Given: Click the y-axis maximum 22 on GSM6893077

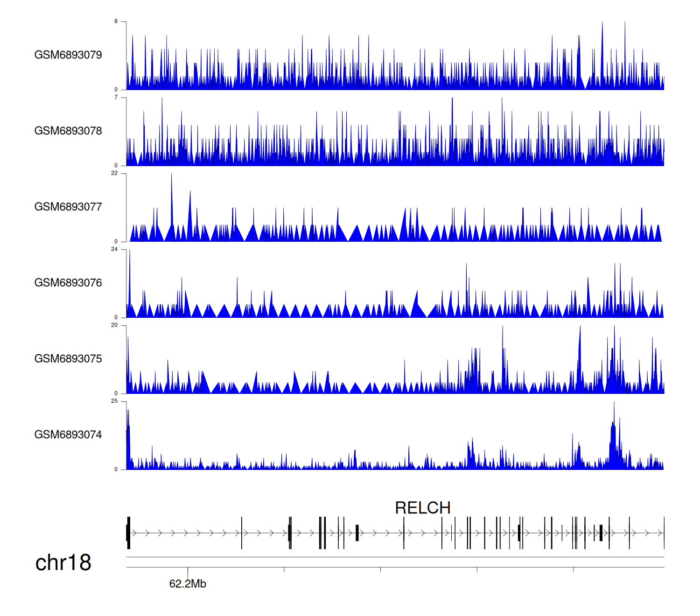Looking at the screenshot, I should (x=114, y=174).
